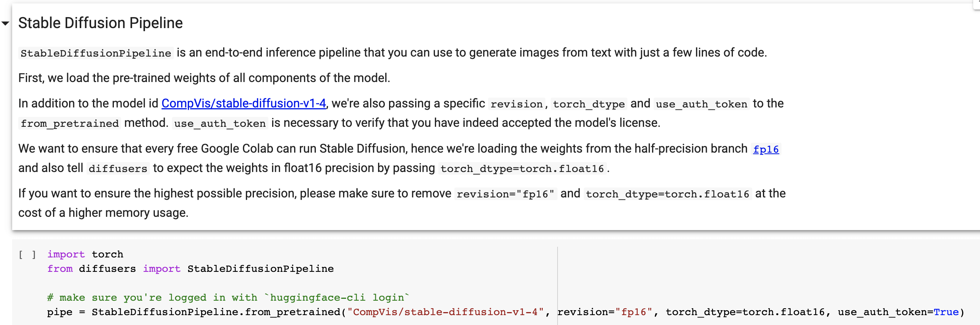Click use_auth_token=True in code cell
Image resolution: width=980 pixels, height=325 pixels.
click(x=898, y=312)
